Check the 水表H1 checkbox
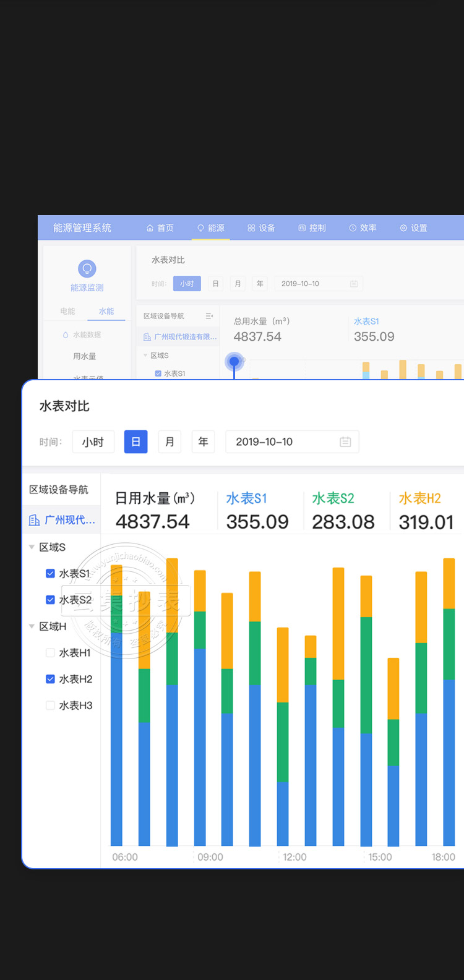 tap(51, 652)
